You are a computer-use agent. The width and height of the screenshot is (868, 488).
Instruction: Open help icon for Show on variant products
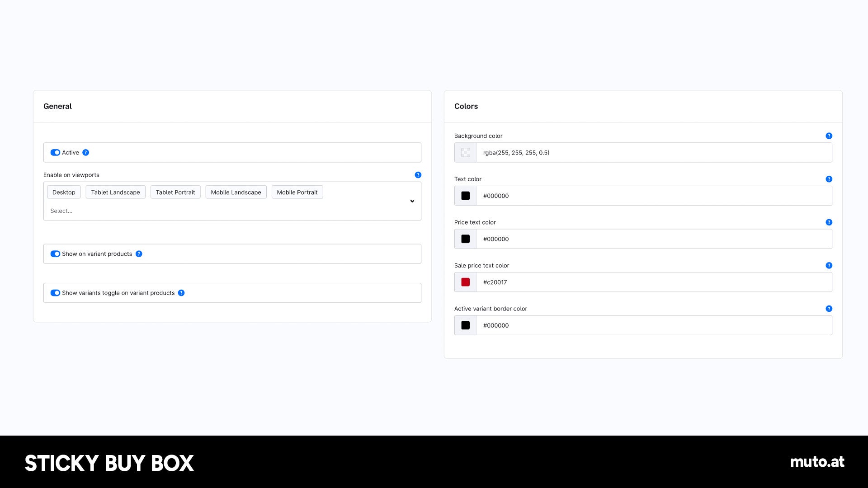click(139, 254)
